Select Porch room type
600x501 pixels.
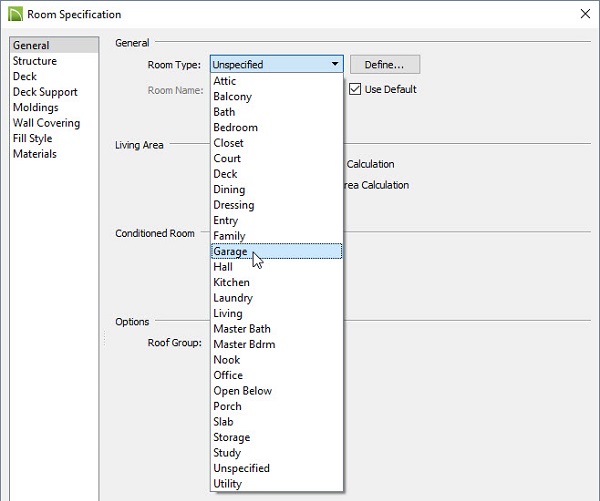(276, 406)
